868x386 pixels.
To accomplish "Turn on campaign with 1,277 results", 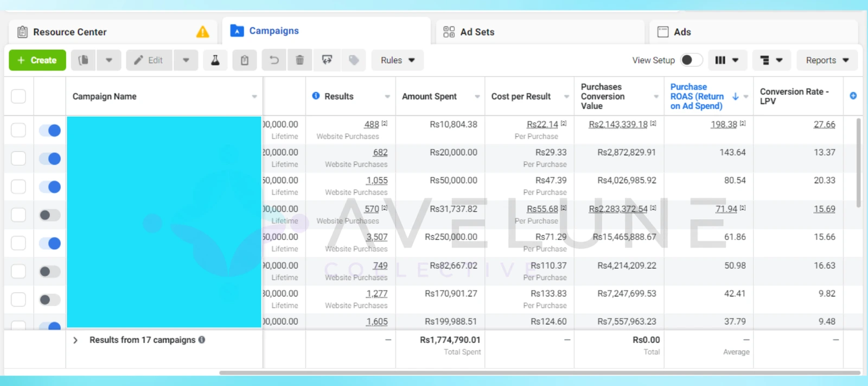I will pyautogui.click(x=50, y=300).
